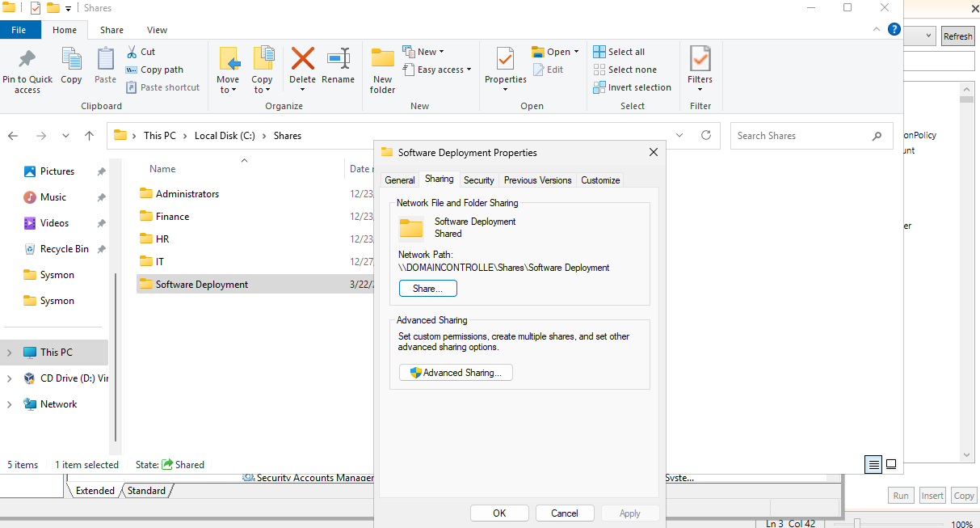Switch to details view in status bar
The width and height of the screenshot is (980, 528).
[x=873, y=464]
